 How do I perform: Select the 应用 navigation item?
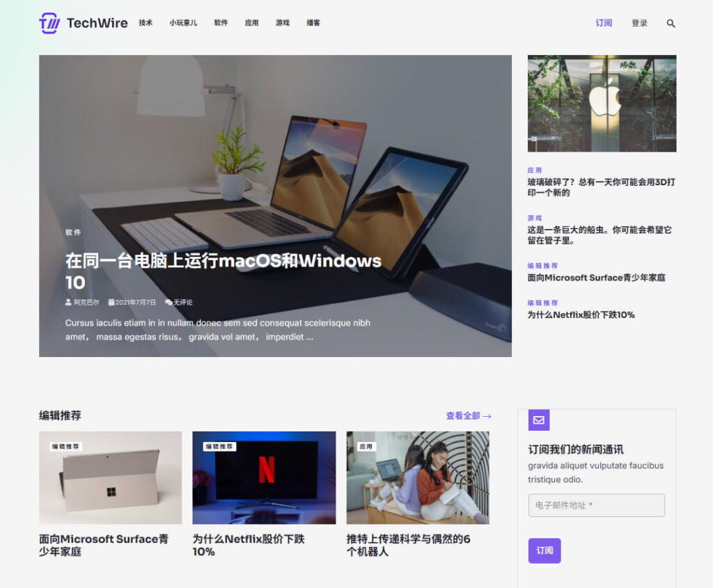coord(251,23)
